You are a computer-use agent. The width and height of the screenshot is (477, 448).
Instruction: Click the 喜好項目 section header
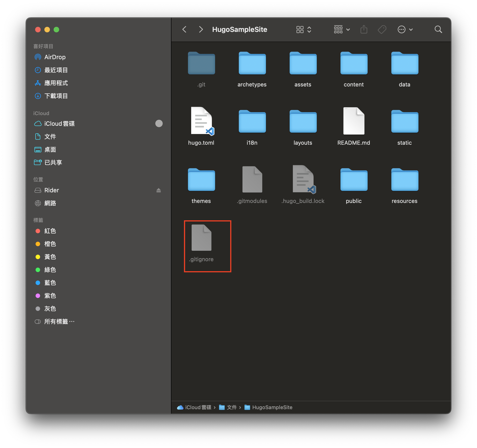43,46
